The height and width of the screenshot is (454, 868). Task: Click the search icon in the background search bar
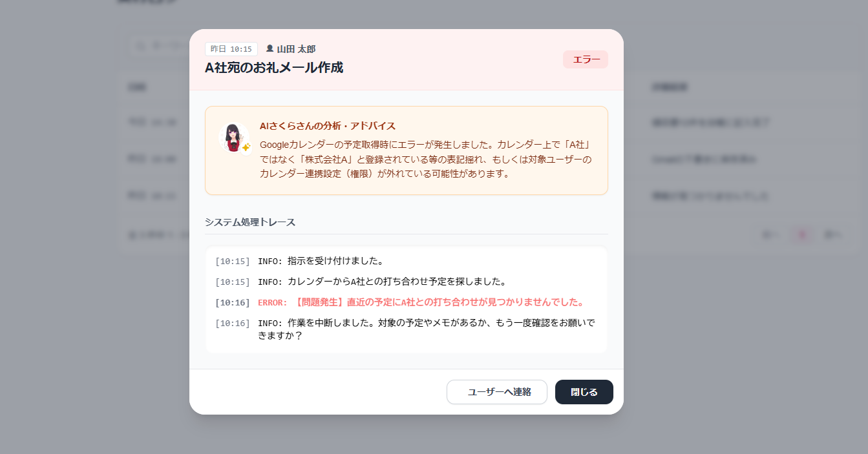[x=140, y=45]
